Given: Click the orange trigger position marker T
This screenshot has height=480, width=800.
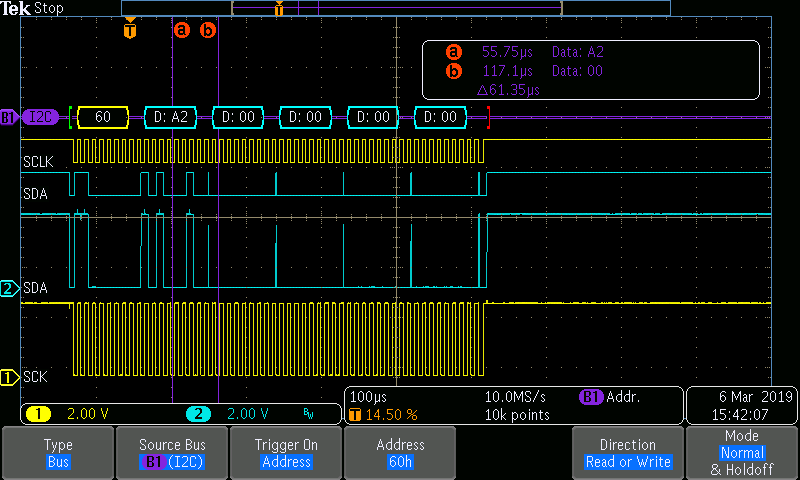Looking at the screenshot, I should 129,29.
